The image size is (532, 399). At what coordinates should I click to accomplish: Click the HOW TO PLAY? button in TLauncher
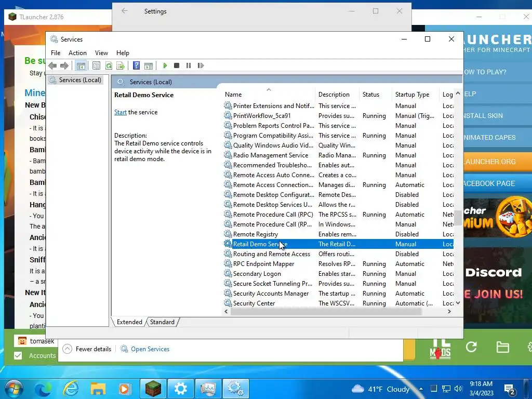(498, 72)
